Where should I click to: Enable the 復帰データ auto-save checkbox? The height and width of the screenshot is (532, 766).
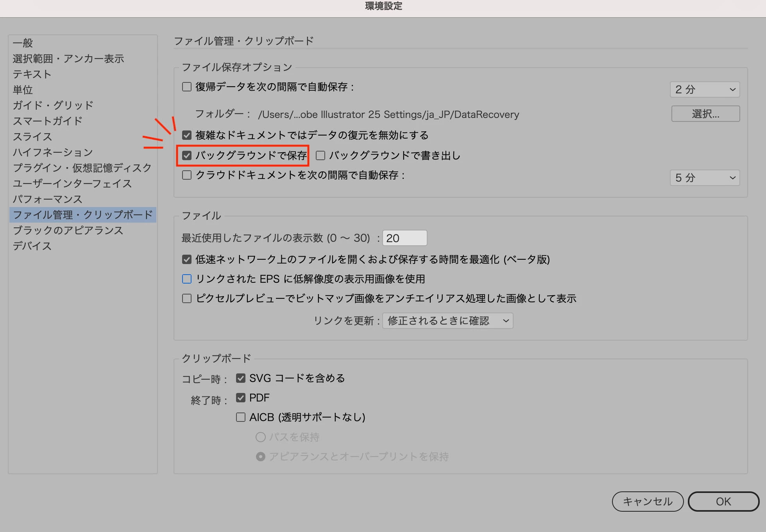coord(187,87)
